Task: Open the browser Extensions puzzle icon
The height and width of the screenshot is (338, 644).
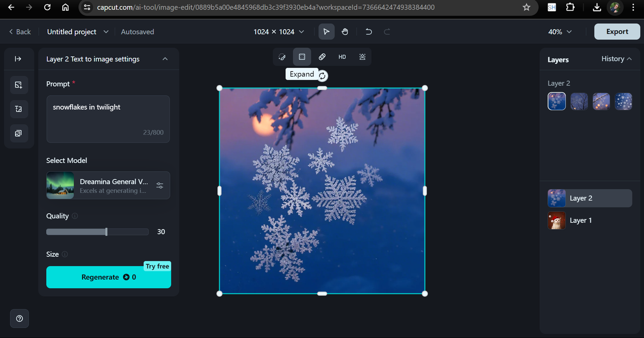Action: [x=570, y=8]
